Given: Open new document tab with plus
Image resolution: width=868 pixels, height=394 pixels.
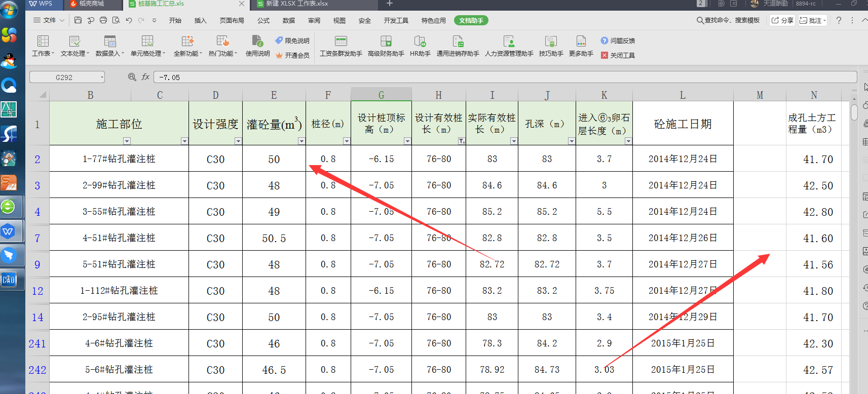Looking at the screenshot, I should (x=390, y=4).
